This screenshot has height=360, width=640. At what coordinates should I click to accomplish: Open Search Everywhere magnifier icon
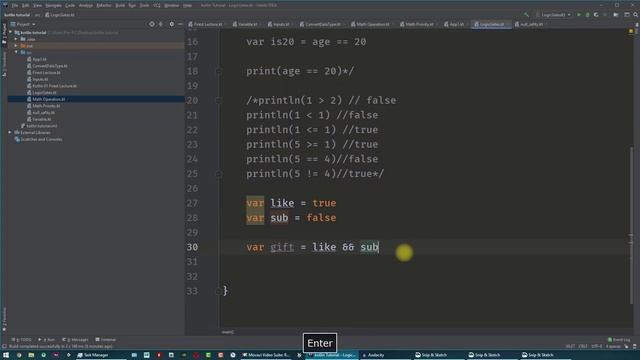pos(636,15)
